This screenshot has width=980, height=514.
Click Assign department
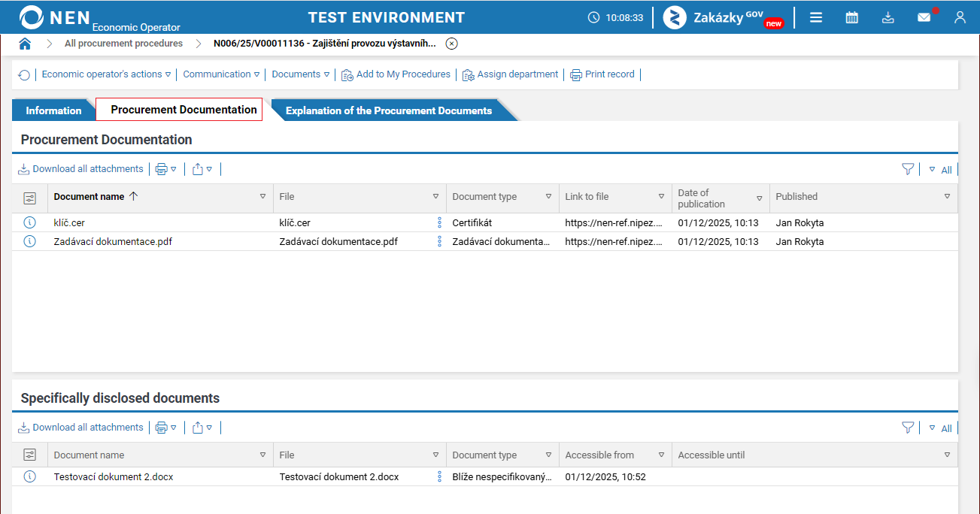(x=510, y=74)
